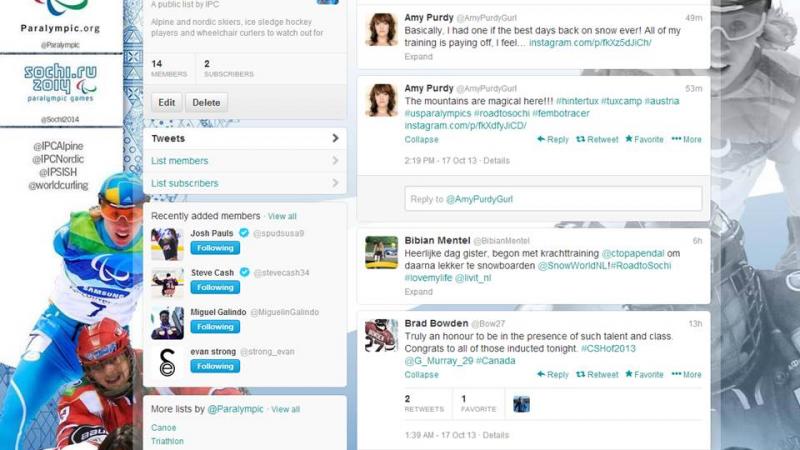Click Reply on Brad Bowden's tweet

tap(553, 374)
